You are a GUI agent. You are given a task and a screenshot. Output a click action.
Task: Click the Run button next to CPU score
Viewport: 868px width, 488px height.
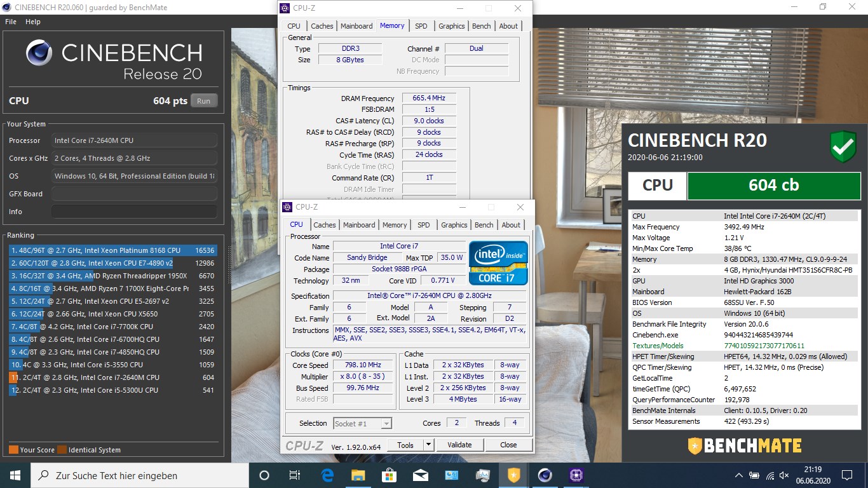203,100
